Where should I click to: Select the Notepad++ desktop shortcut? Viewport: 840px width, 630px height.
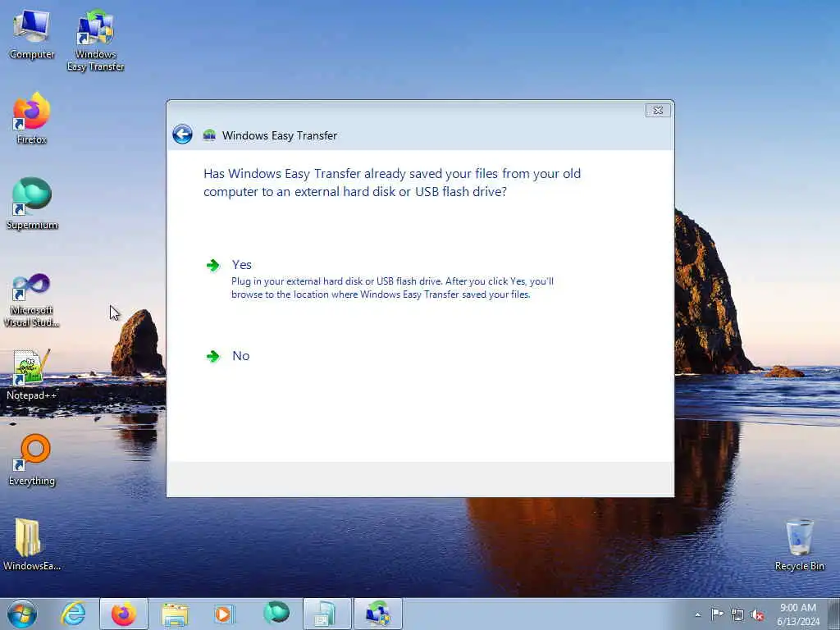[32, 374]
